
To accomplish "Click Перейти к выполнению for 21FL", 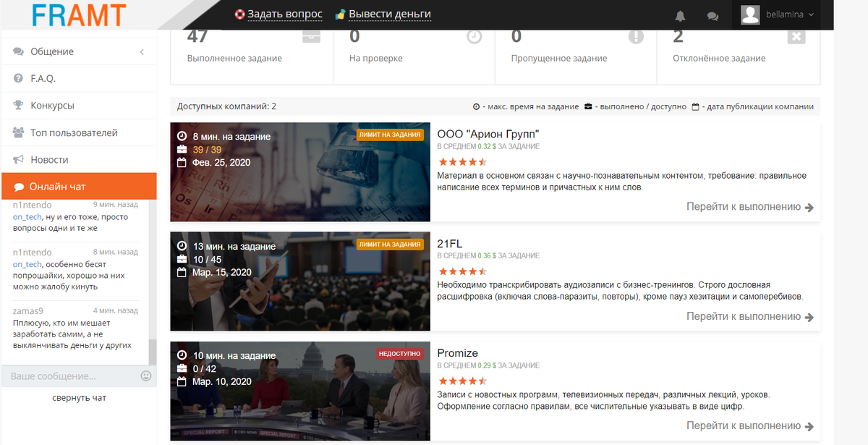I will 750,317.
